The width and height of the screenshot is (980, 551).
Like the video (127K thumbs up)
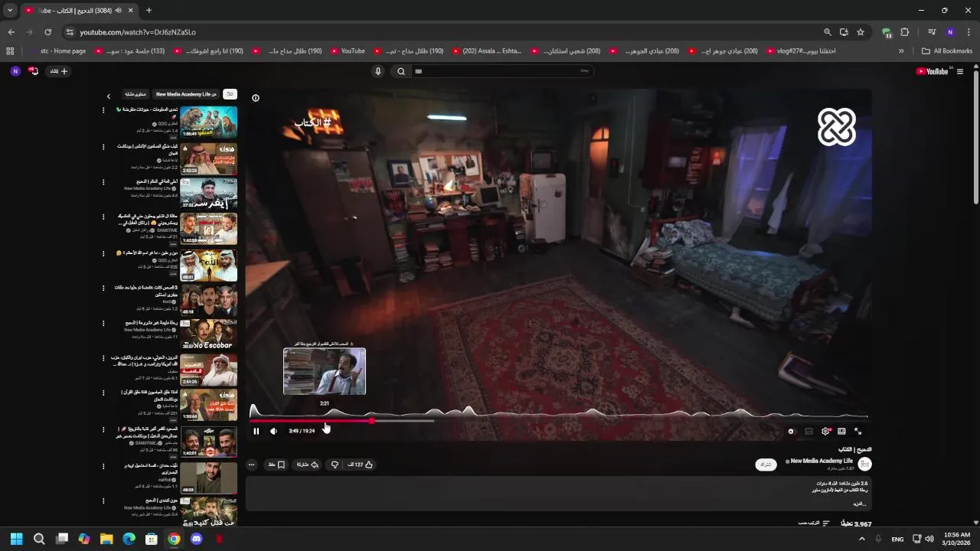click(361, 465)
